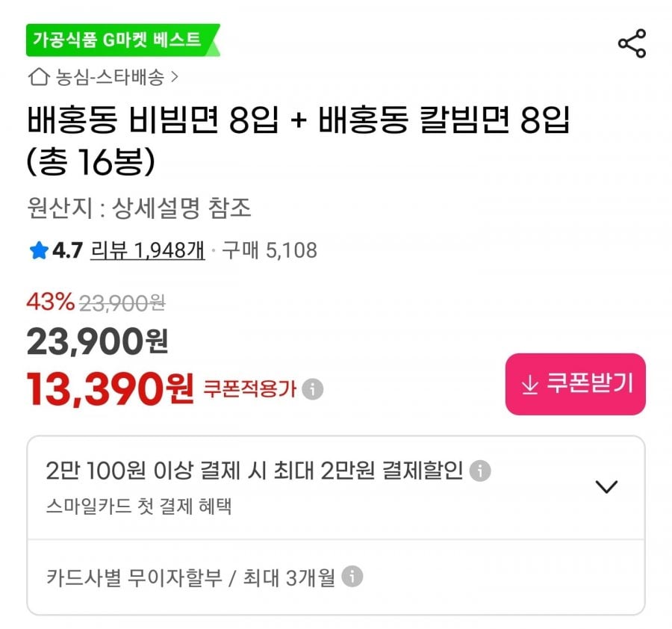Click download arrow icon in 쿠폰받기

coord(529,385)
